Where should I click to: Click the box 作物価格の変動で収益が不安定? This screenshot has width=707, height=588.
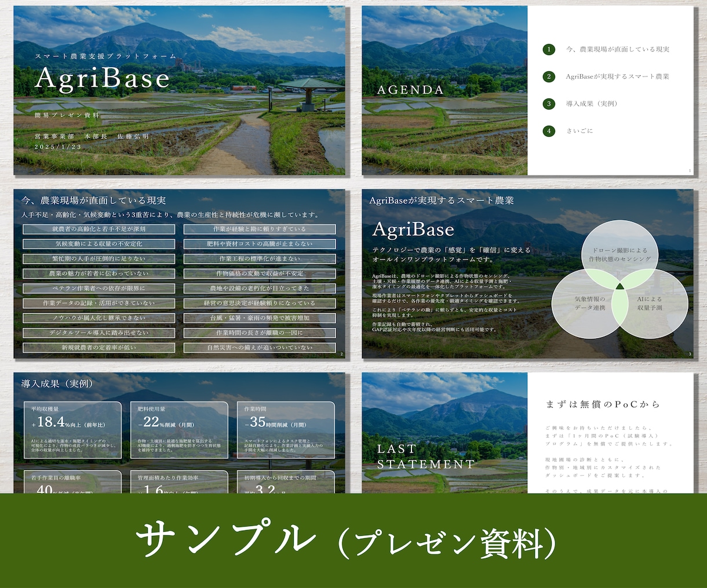[260, 273]
